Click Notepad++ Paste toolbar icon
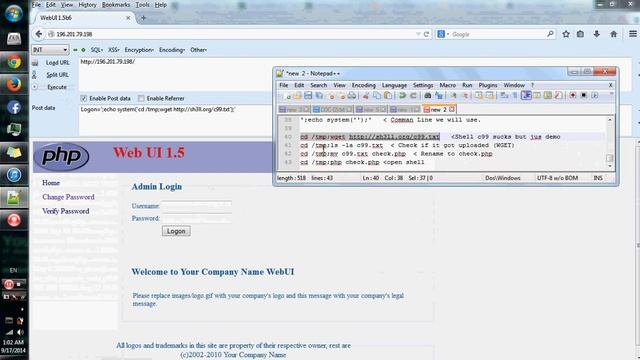 388,96
